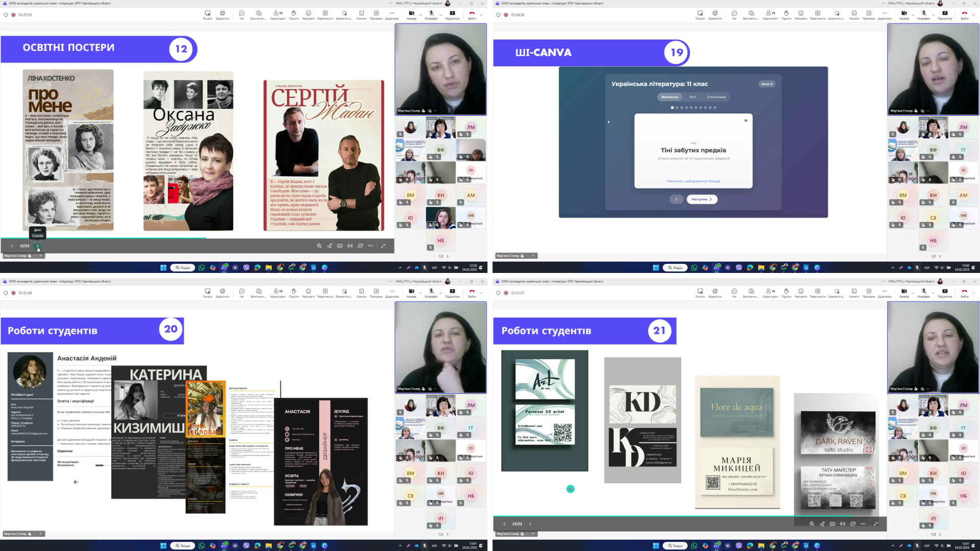Go to next slide from 12/23 counter
Screen dimensions: 980x551
pos(38,246)
